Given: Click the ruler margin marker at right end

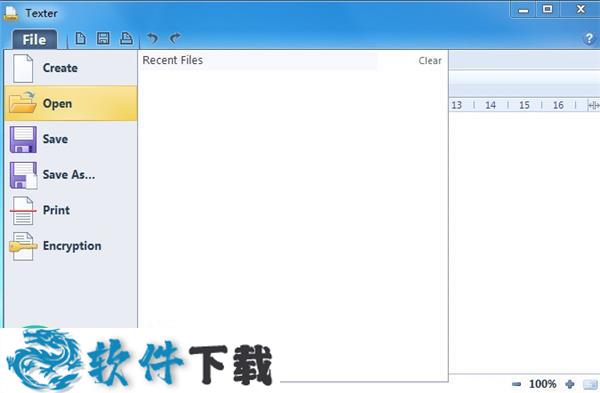Looking at the screenshot, I should tap(593, 105).
